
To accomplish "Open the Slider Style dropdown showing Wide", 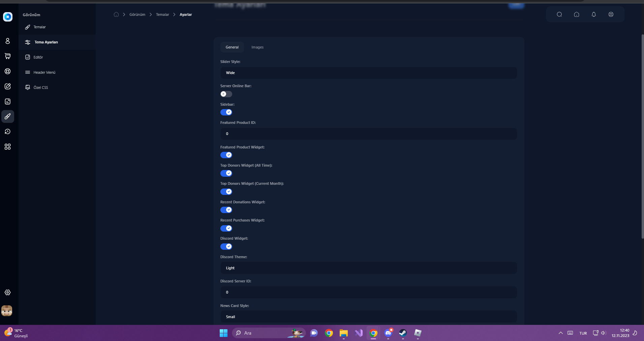I will click(369, 73).
